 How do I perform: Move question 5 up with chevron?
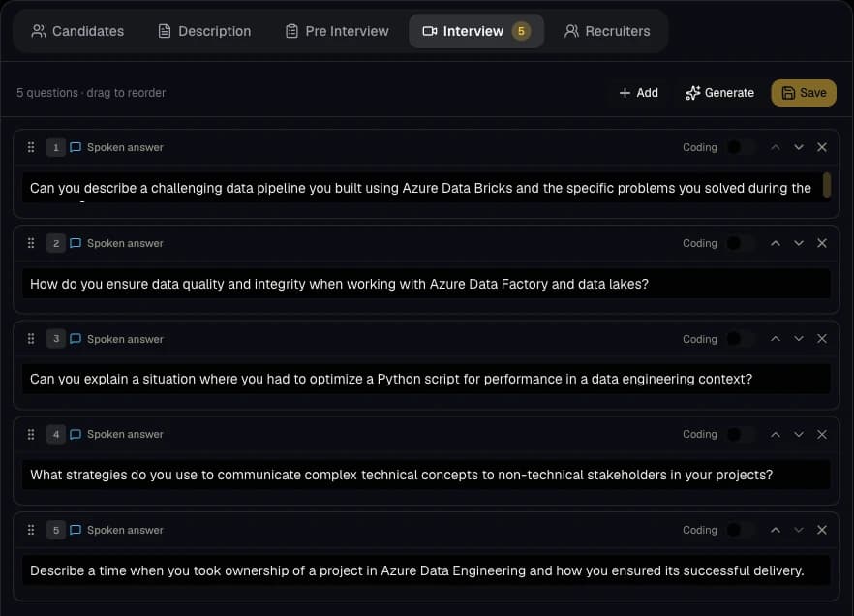pos(776,530)
